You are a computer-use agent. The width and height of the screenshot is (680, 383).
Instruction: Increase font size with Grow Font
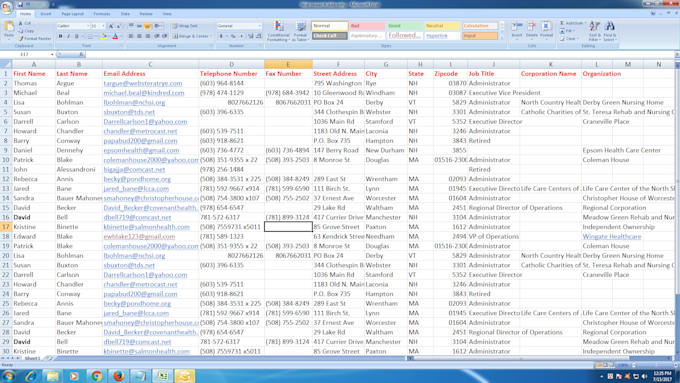pyautogui.click(x=111, y=26)
